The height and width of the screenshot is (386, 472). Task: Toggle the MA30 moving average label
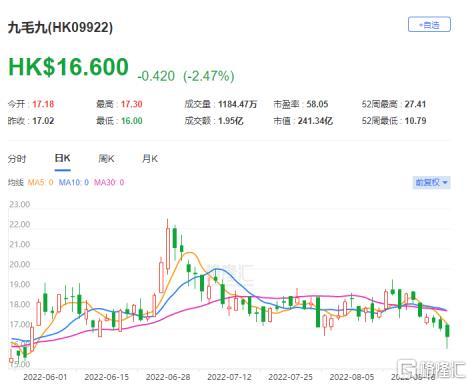pos(109,182)
